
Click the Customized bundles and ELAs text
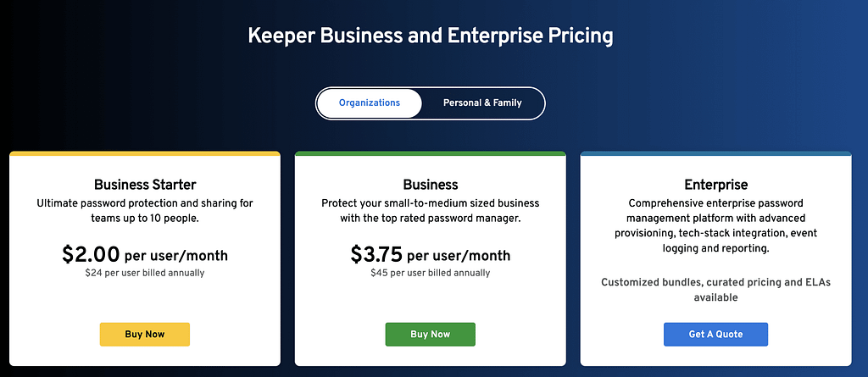pos(715,289)
